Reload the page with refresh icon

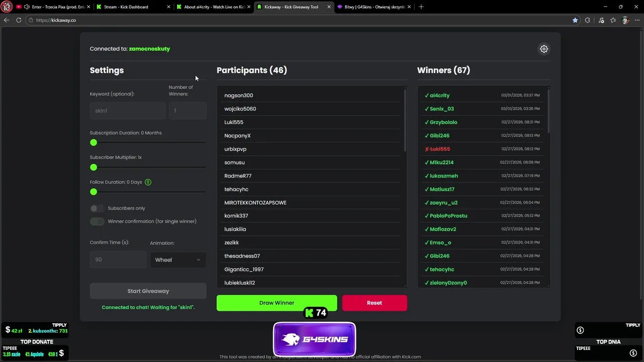point(19,20)
